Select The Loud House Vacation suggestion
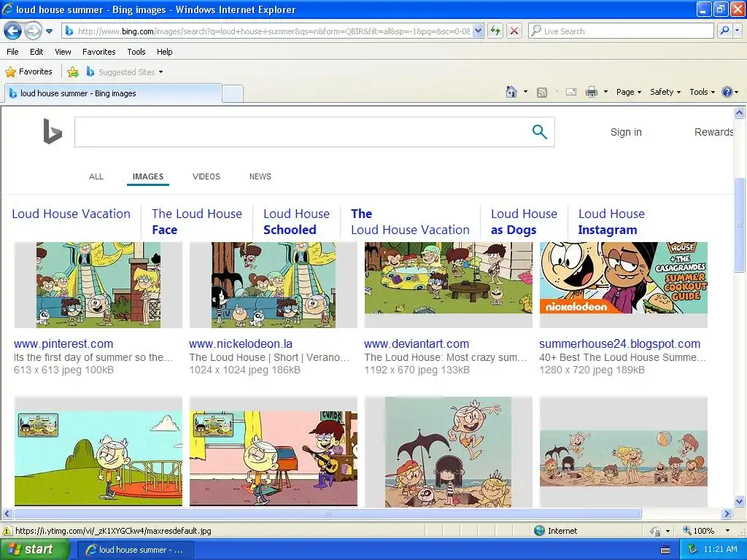The width and height of the screenshot is (747, 560). (410, 222)
